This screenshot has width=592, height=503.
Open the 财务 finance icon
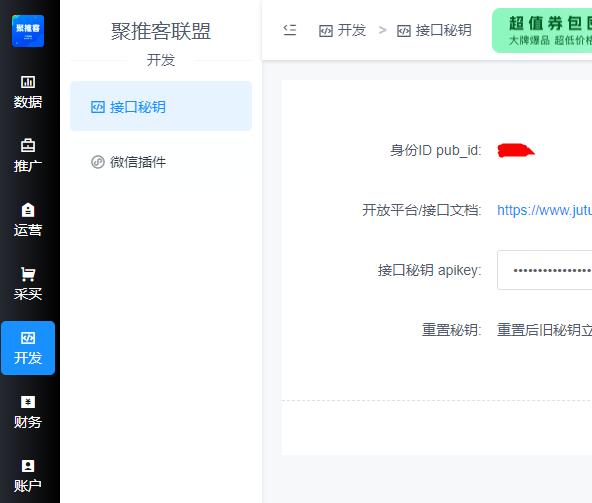(28, 402)
